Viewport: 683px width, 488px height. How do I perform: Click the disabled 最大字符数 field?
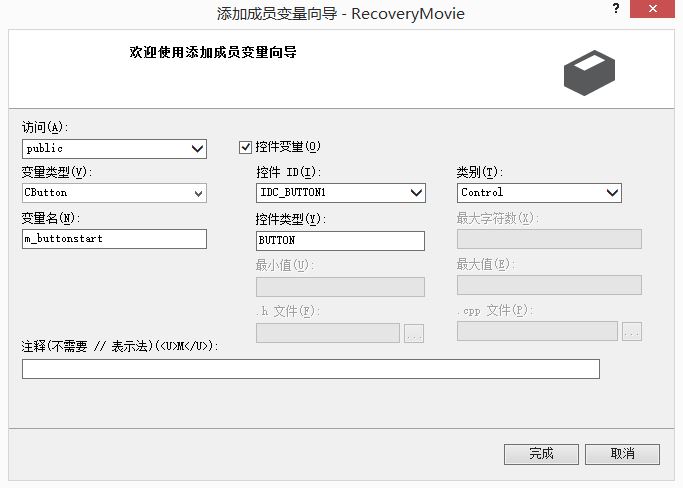click(x=549, y=239)
